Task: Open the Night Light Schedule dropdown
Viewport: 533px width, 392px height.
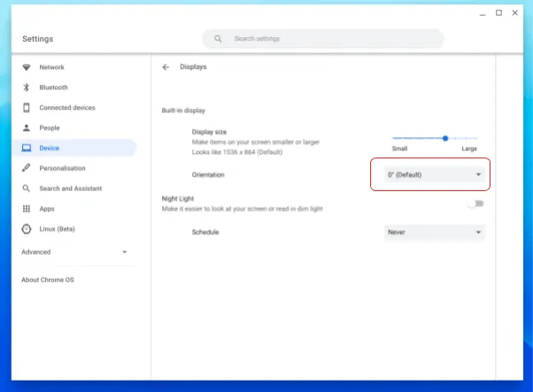Action: 434,233
